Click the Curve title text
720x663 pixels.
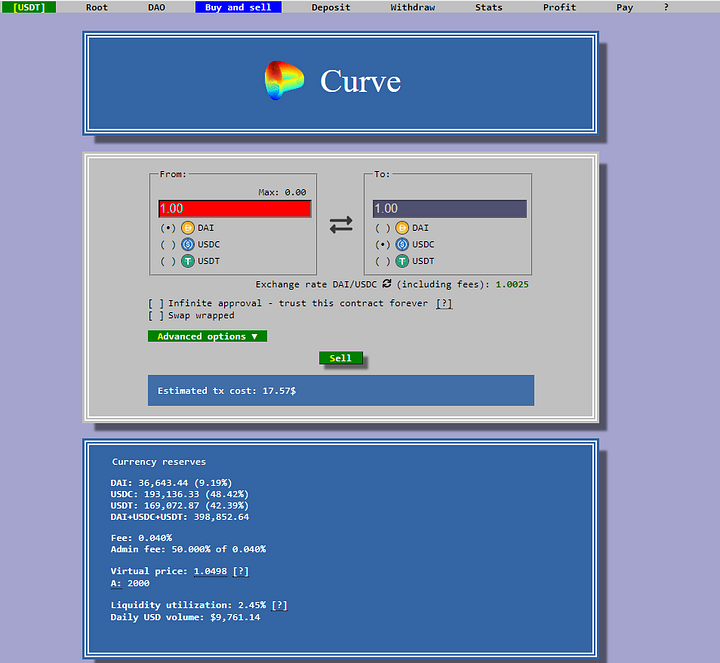click(x=360, y=82)
